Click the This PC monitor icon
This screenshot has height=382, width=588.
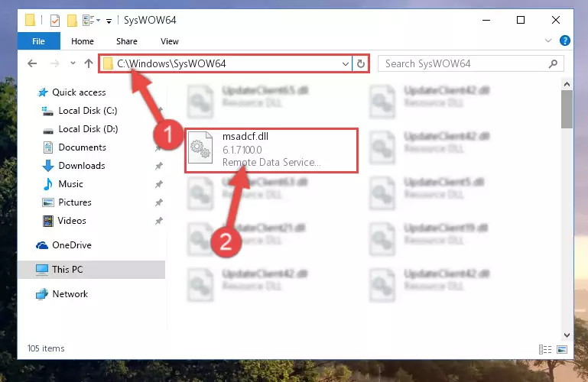pyautogui.click(x=42, y=270)
